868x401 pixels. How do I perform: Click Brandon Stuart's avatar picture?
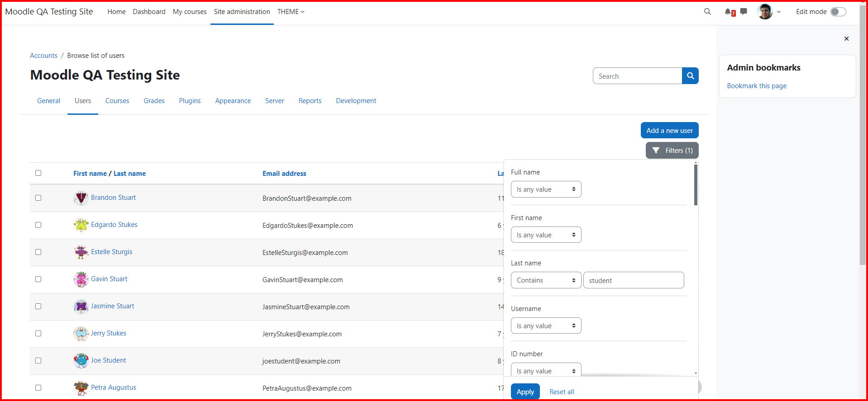coord(81,198)
